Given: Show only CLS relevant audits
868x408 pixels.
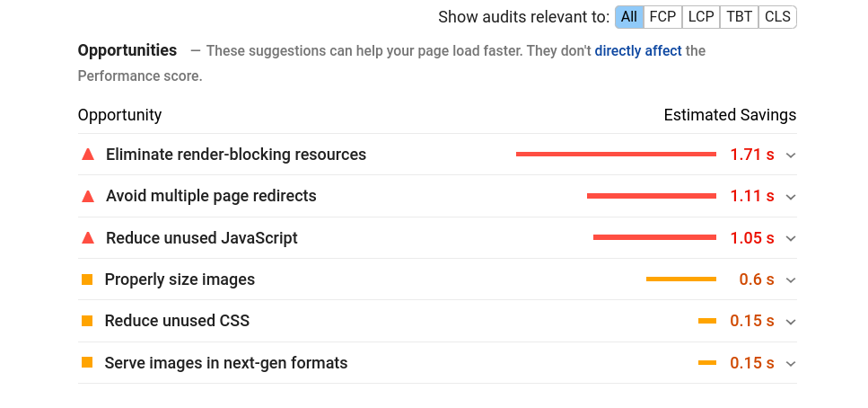Looking at the screenshot, I should (x=777, y=17).
